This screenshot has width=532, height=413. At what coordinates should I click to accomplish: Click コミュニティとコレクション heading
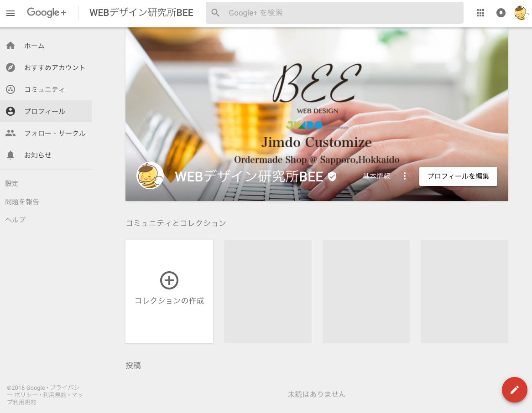coord(176,223)
